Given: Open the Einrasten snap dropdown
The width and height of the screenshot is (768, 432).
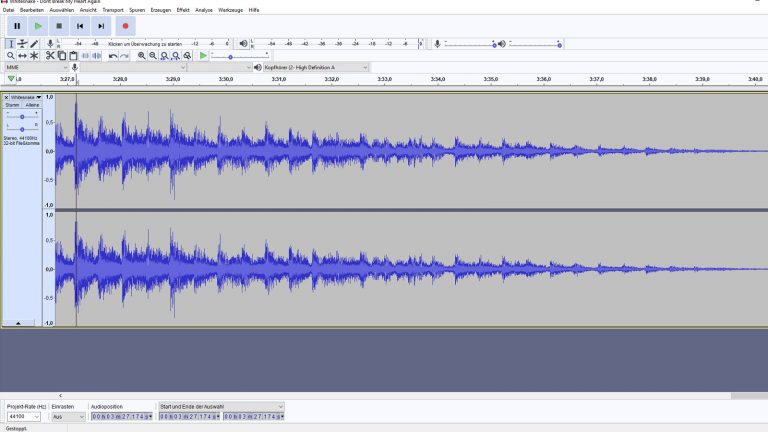Looking at the screenshot, I should (x=68, y=416).
